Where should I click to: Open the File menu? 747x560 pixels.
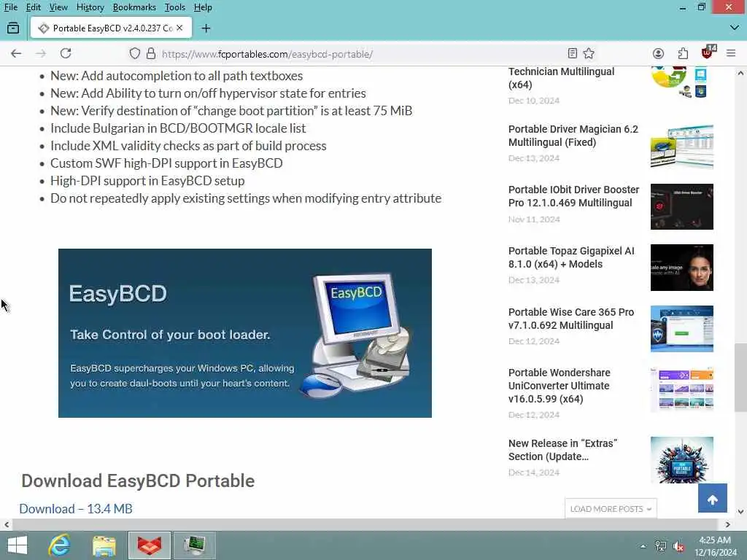click(10, 7)
